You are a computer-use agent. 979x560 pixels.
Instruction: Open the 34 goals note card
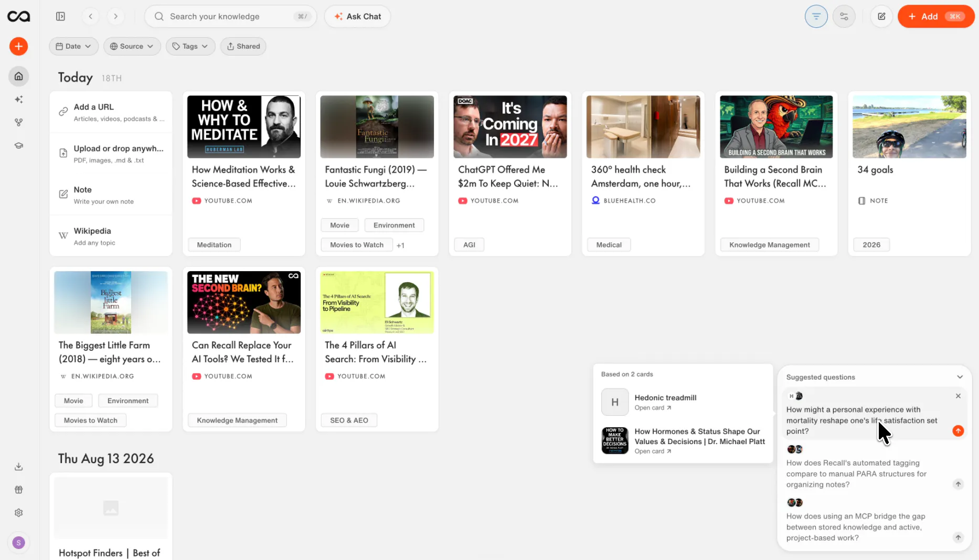pos(909,173)
